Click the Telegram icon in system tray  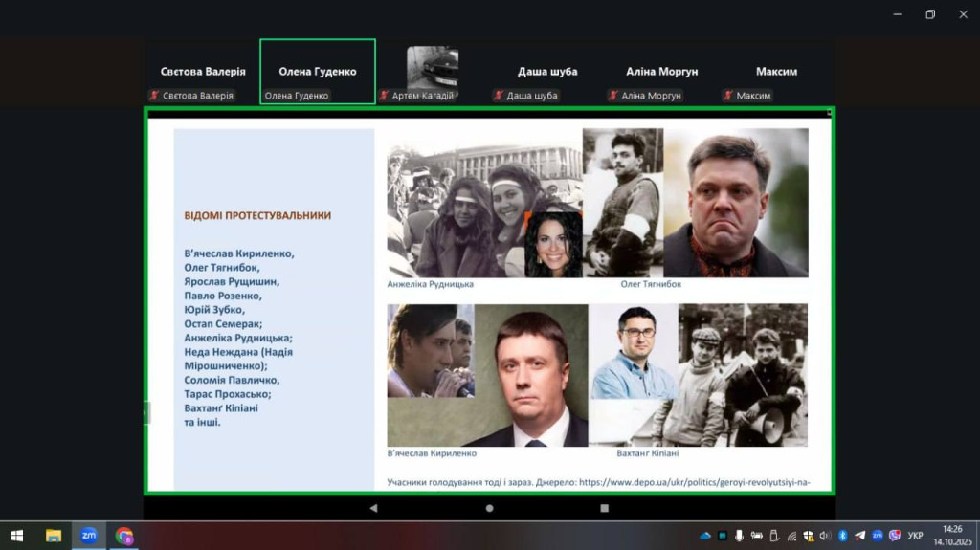[x=859, y=536]
